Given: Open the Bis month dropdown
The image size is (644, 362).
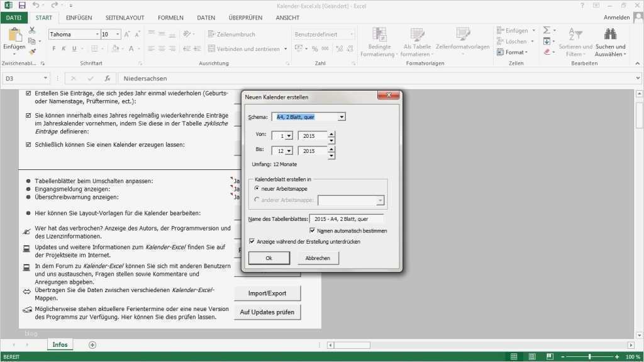Looking at the screenshot, I should (x=289, y=151).
